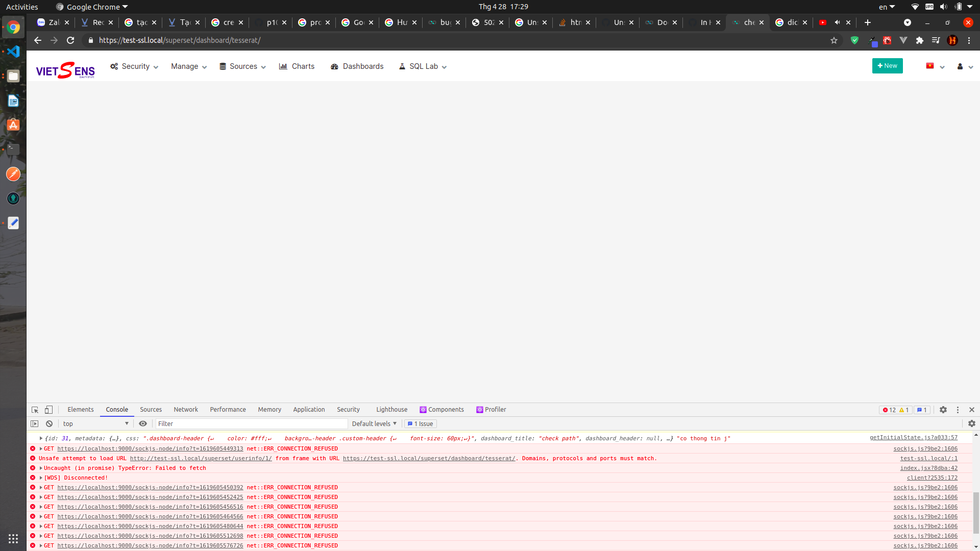Open console settings gear on filter bar
Screen dimensions: 980x551
click(x=972, y=423)
